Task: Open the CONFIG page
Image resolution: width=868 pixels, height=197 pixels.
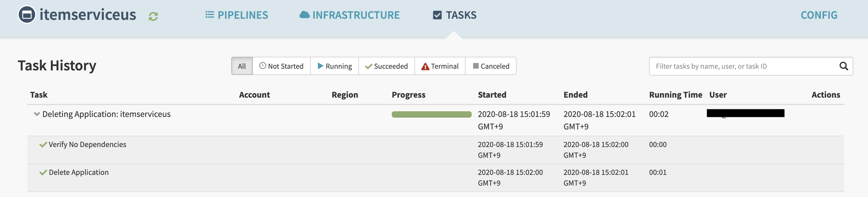Action: pyautogui.click(x=819, y=15)
